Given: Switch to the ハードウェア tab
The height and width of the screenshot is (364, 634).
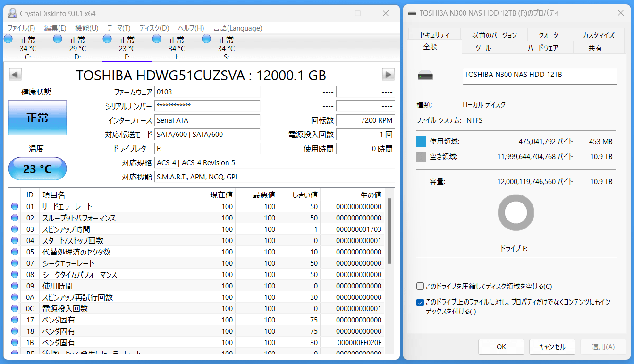Looking at the screenshot, I should coord(543,48).
